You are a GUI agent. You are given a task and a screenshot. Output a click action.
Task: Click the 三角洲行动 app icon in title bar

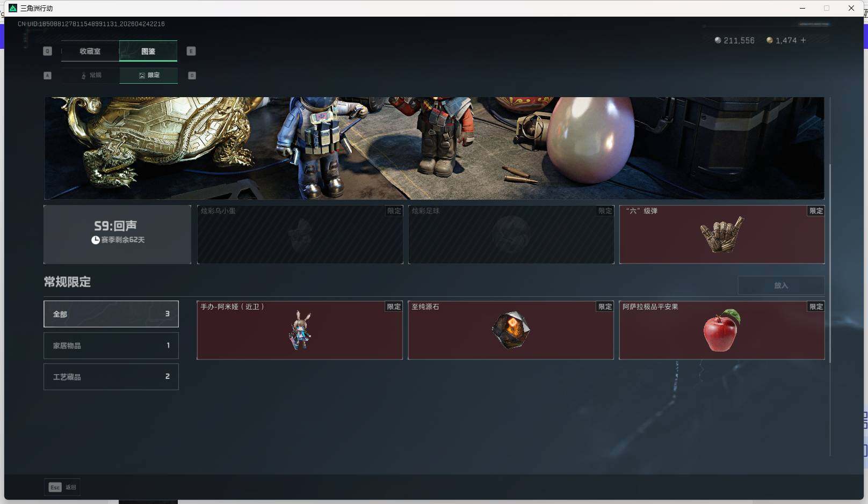13,8
